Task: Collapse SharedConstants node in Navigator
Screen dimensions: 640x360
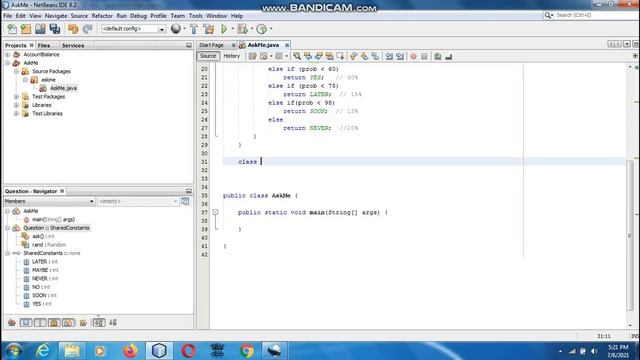Action: pos(7,253)
